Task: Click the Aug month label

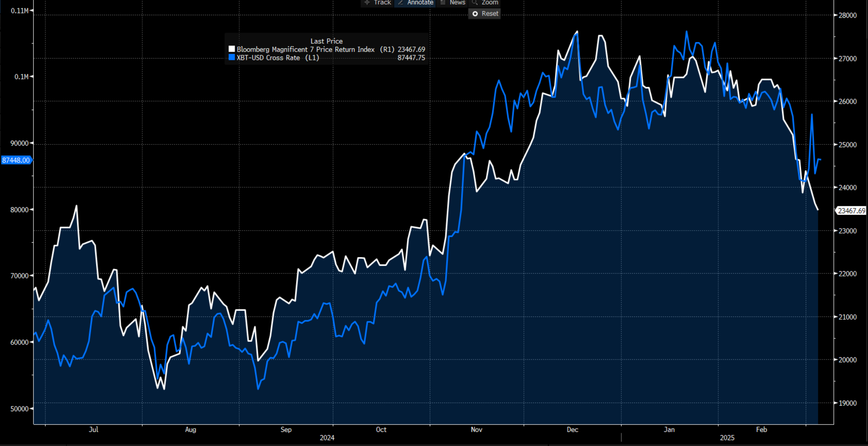Action: (191, 429)
